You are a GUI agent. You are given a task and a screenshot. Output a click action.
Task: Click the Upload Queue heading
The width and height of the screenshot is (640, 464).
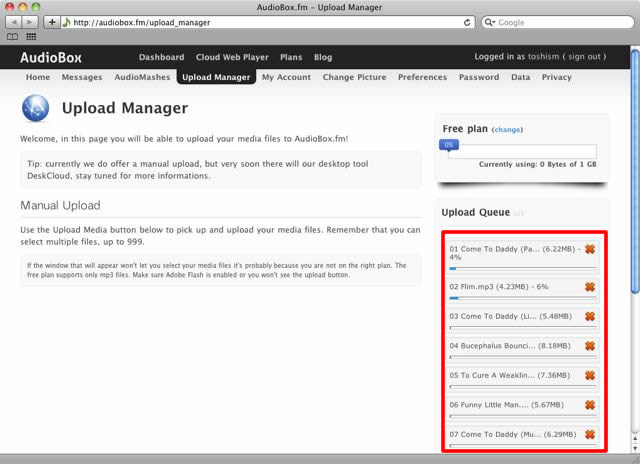point(476,212)
